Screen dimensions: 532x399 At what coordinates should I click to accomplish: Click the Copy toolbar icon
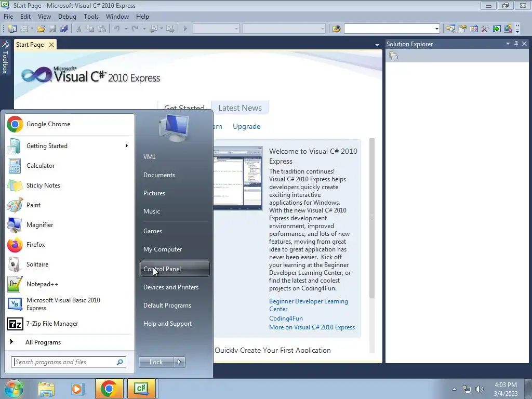[90, 29]
